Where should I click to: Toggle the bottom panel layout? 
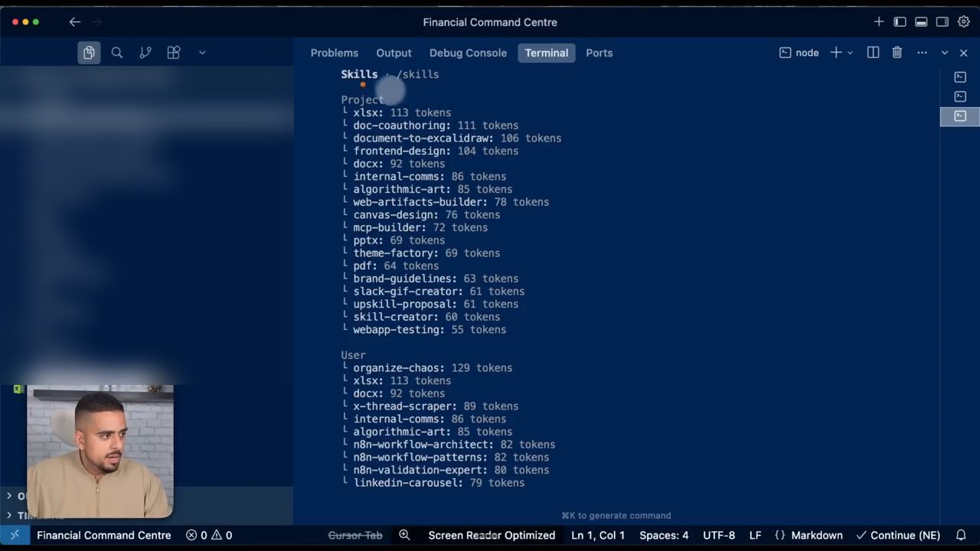[922, 22]
